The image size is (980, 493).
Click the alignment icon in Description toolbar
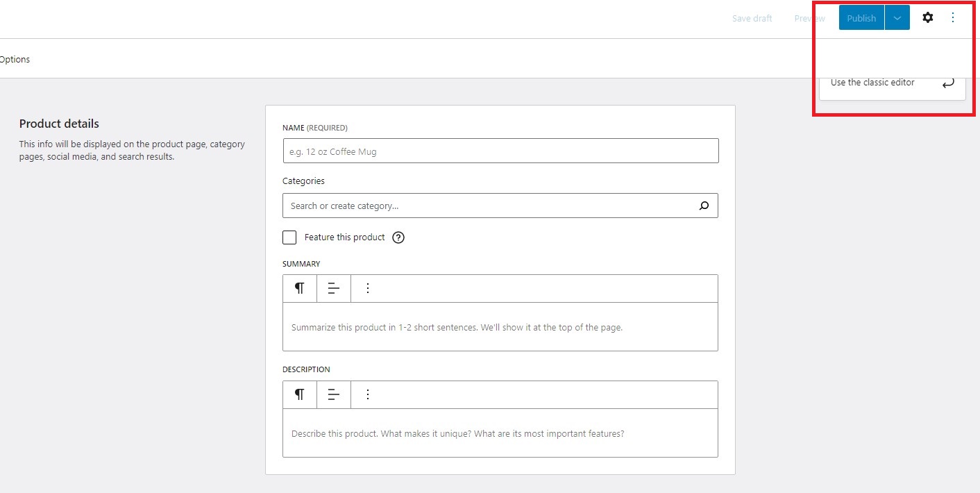[x=334, y=394]
